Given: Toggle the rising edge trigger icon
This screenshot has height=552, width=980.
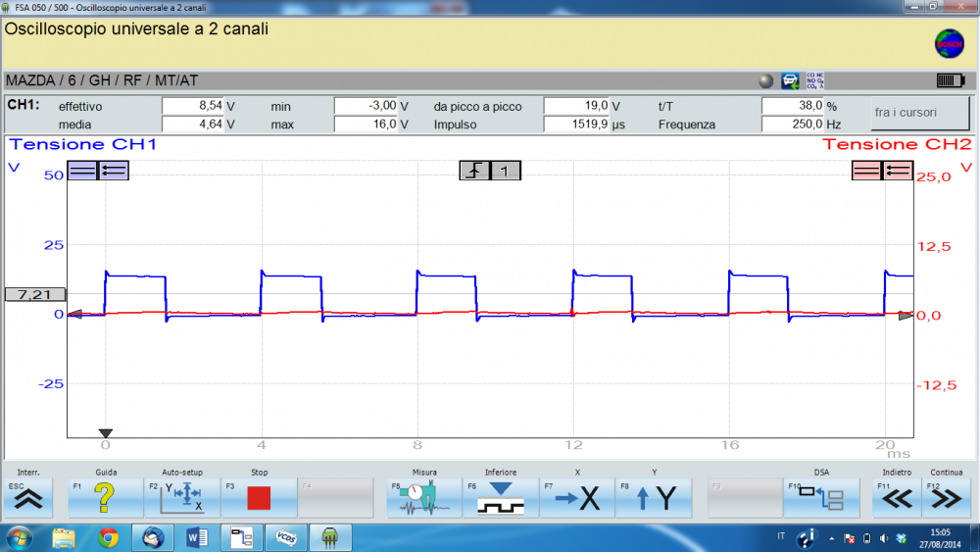Looking at the screenshot, I should pyautogui.click(x=474, y=170).
